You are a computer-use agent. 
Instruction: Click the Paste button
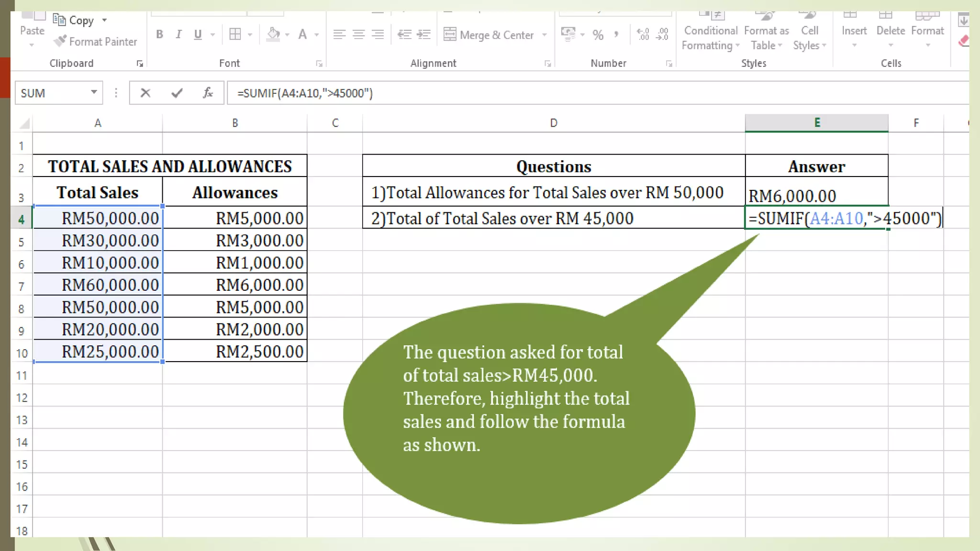32,30
